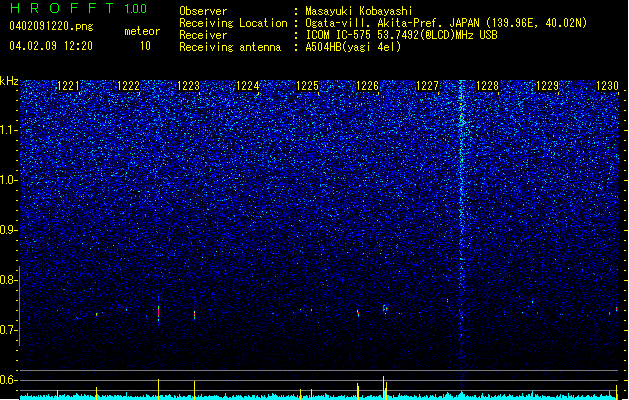The width and height of the screenshot is (629, 400).
Task: Click the Observer field label
Action: coord(203,11)
